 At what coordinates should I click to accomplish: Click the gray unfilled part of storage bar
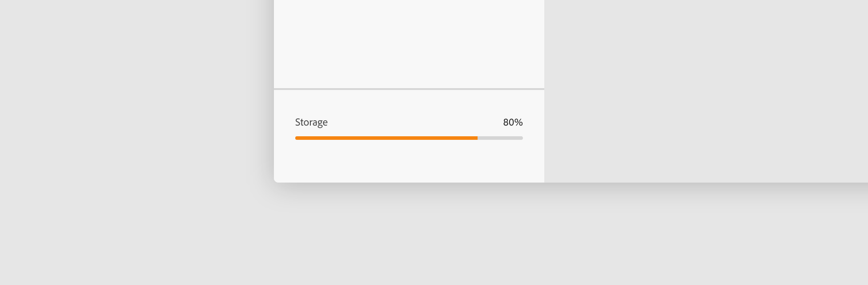[500, 138]
